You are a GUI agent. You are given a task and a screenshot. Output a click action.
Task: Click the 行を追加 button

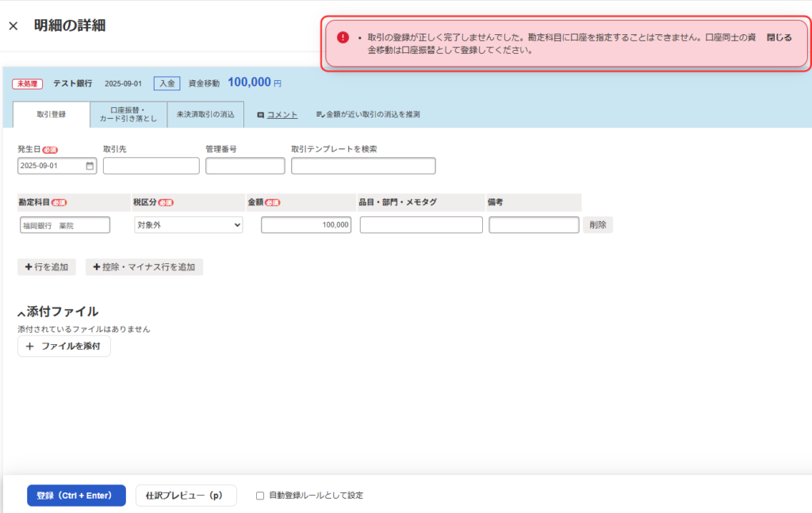[47, 267]
